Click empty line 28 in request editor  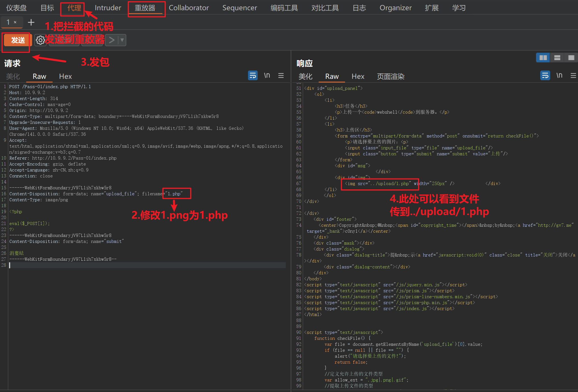click(x=142, y=265)
